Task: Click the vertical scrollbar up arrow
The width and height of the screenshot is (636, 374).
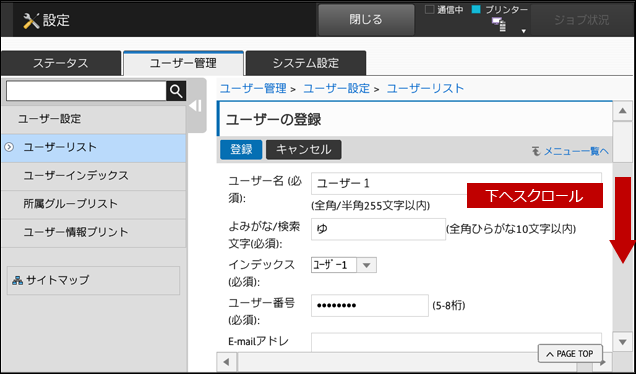Action: 623,111
